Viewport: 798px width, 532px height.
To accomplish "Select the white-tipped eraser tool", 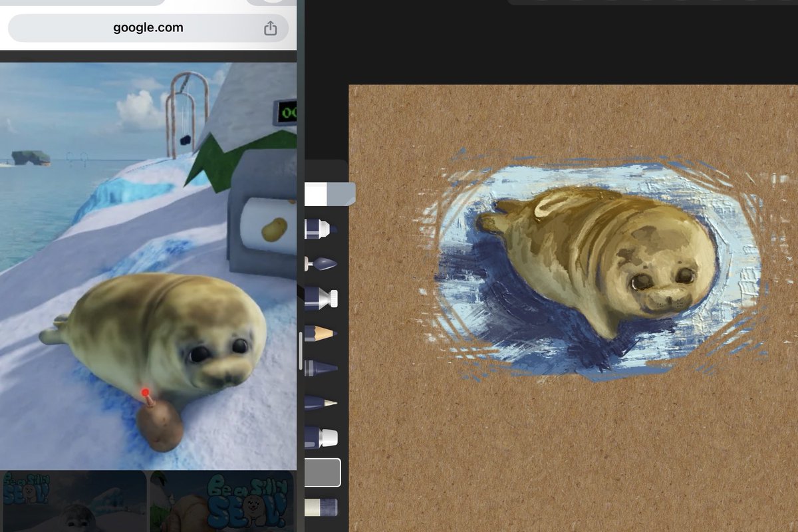I will 321,437.
